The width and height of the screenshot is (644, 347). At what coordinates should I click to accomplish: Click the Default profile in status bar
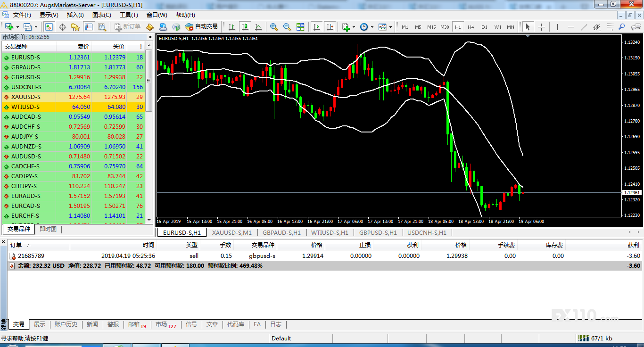(281, 338)
